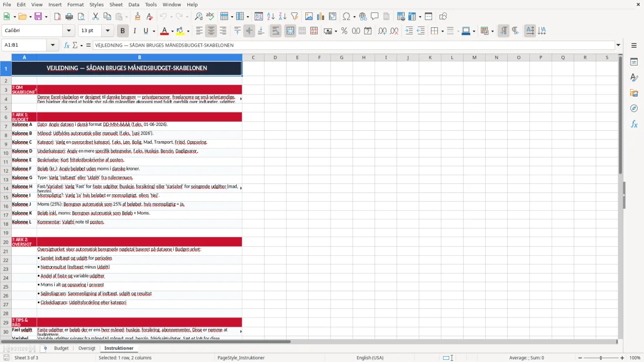Screen dimensions: 644x362
Task: Open the sidebar Navigator compass icon
Action: pos(634,108)
